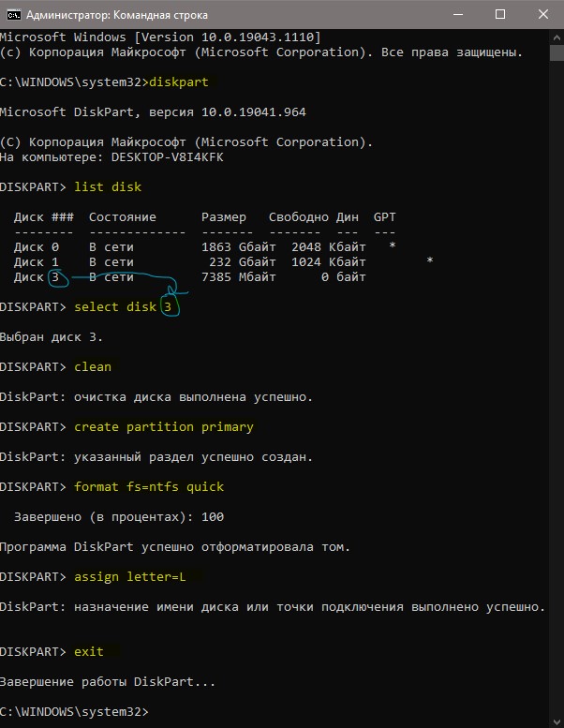Click the '1863 Gбайт' size value
The height and width of the screenshot is (728, 564).
[x=239, y=247]
